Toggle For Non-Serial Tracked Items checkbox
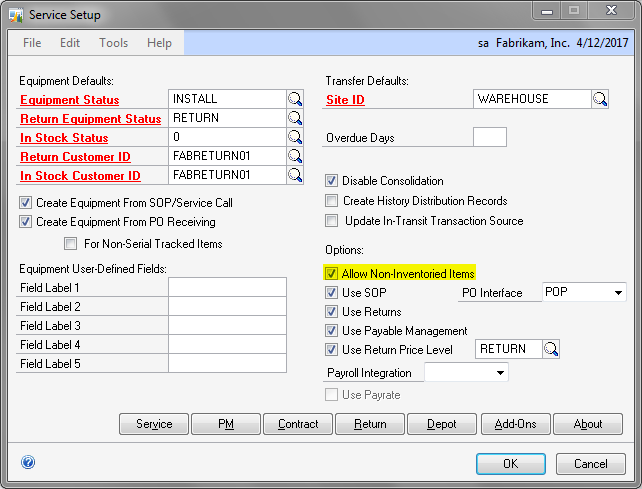Screen dimensions: 642x489 point(71,243)
